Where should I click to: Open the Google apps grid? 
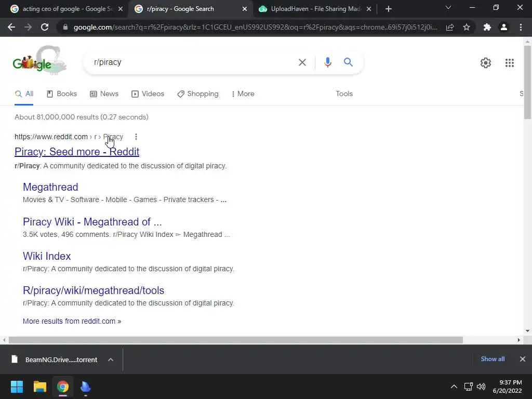(509, 63)
